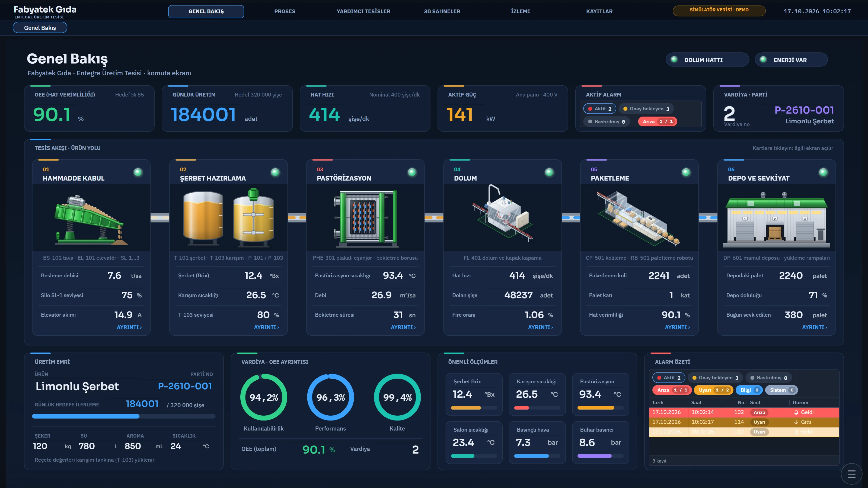
Task: Click the Genel Bakış sub-navigation pill
Action: pos(40,28)
